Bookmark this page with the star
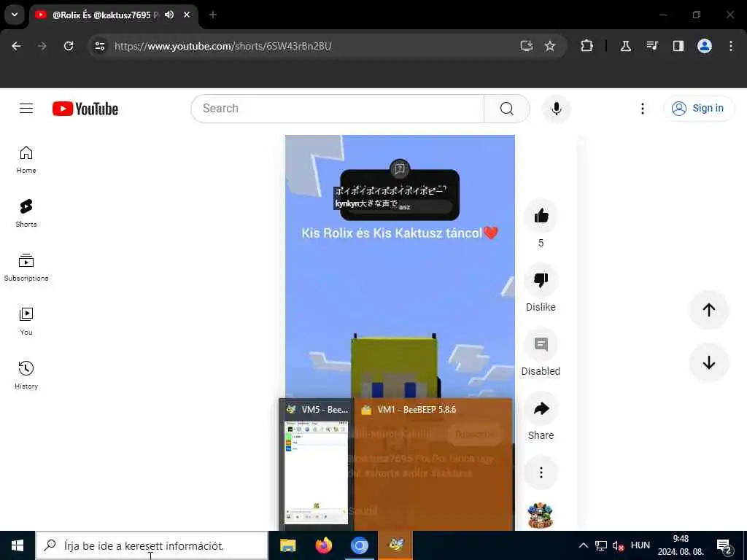 pos(550,46)
